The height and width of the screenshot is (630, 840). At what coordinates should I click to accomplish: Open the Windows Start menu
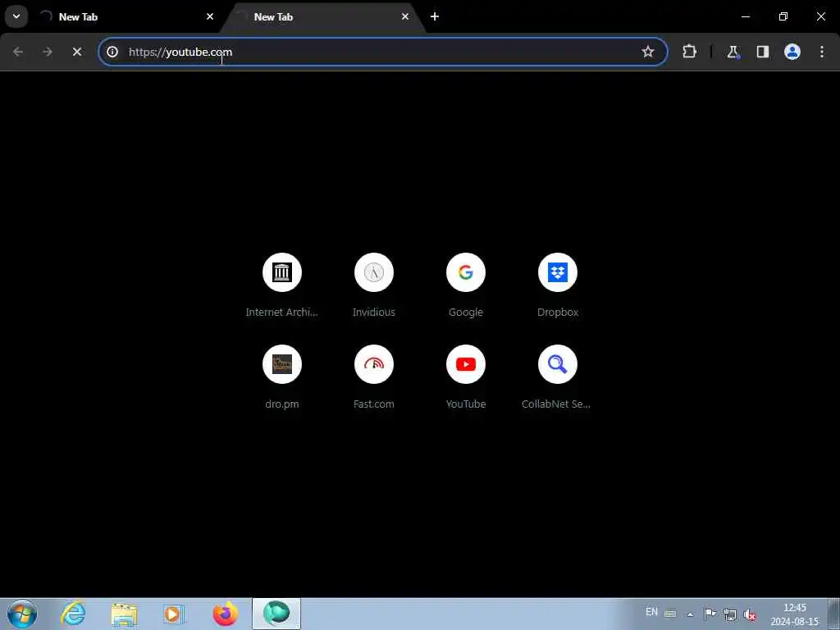[22, 614]
